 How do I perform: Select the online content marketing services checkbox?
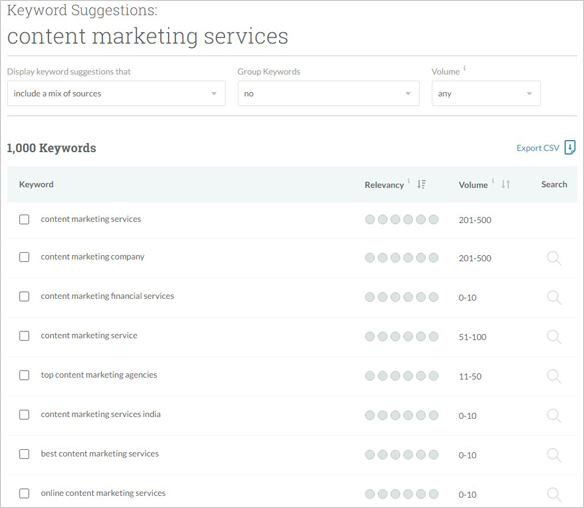(24, 493)
